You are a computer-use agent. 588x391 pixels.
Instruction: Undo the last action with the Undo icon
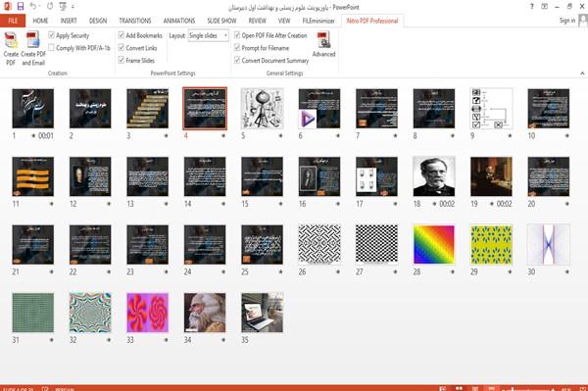click(33, 7)
